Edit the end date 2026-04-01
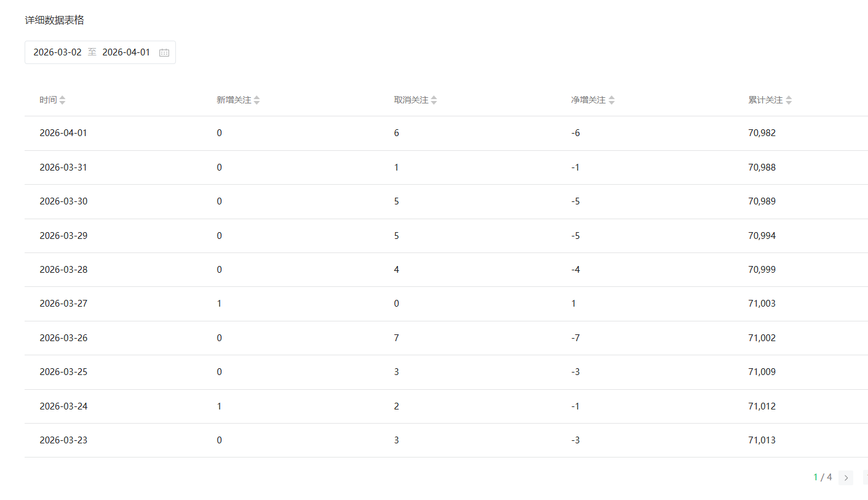 tap(126, 52)
